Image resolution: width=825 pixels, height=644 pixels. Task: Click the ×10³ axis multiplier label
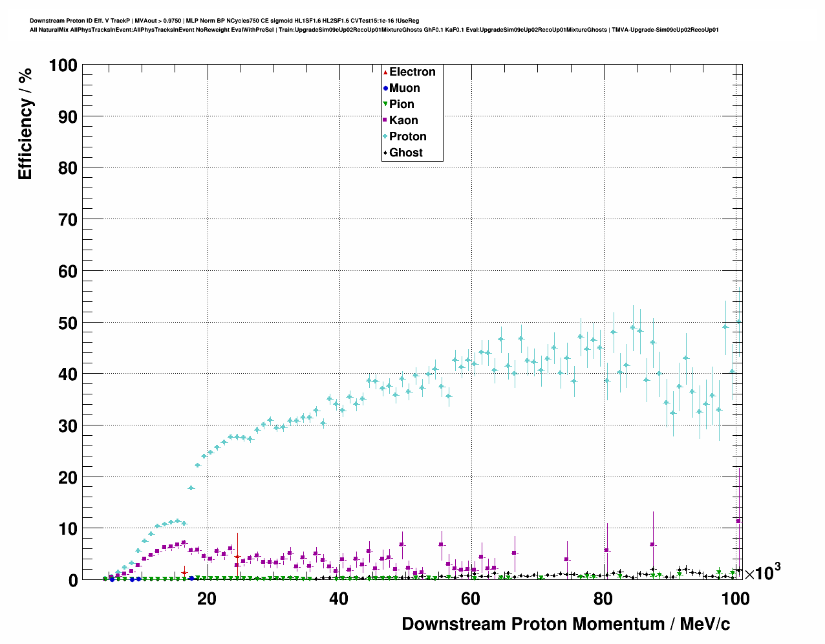(x=762, y=572)
